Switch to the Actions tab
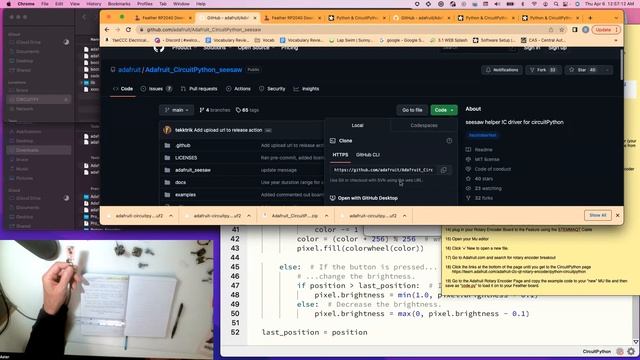The image size is (640, 360). [x=238, y=89]
